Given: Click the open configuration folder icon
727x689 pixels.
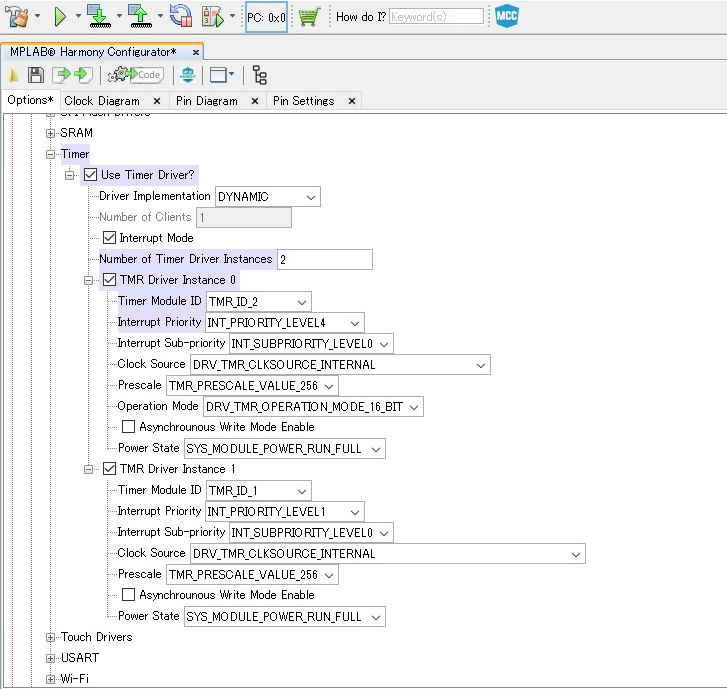Looking at the screenshot, I should click(x=13, y=75).
